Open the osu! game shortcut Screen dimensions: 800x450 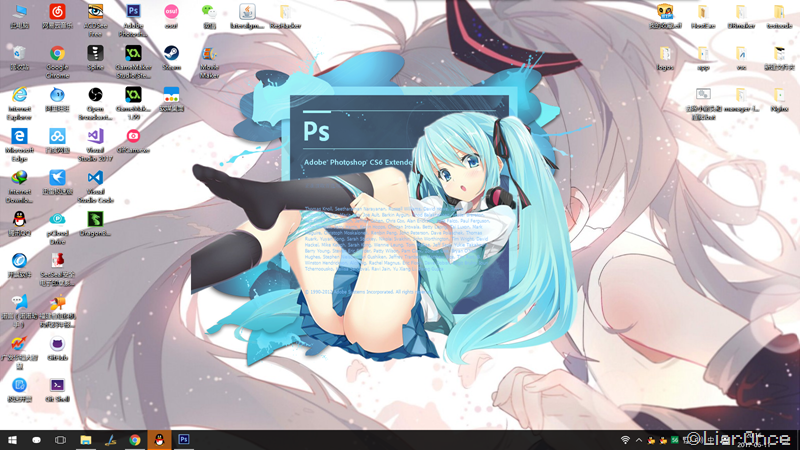pos(171,11)
